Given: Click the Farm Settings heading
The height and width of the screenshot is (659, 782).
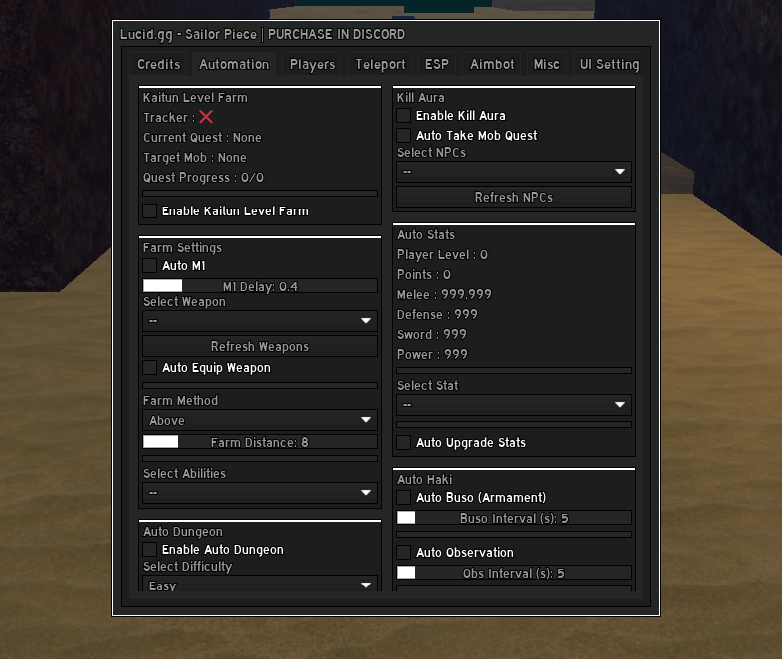Looking at the screenshot, I should click(182, 248).
